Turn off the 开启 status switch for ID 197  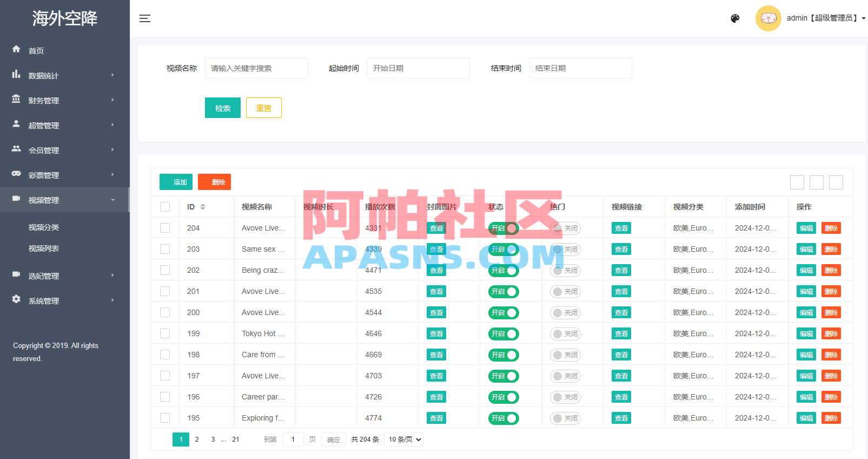(503, 376)
